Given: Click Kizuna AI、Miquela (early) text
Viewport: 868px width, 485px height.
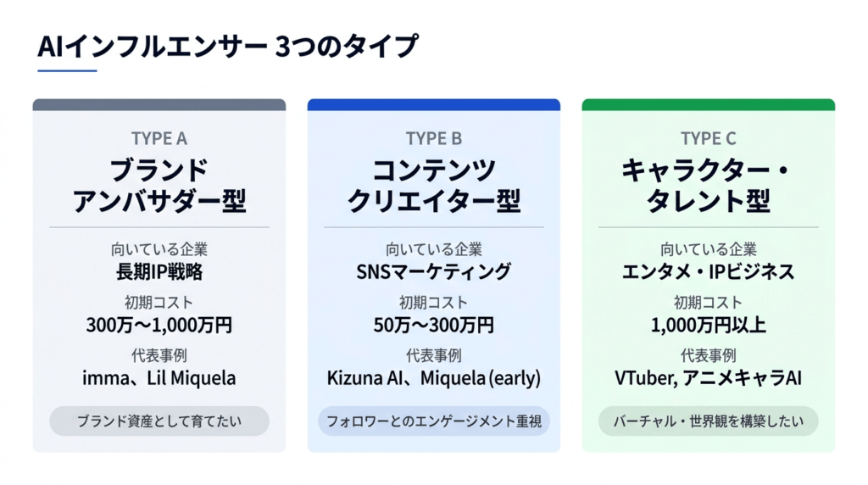Looking at the screenshot, I should click(433, 378).
